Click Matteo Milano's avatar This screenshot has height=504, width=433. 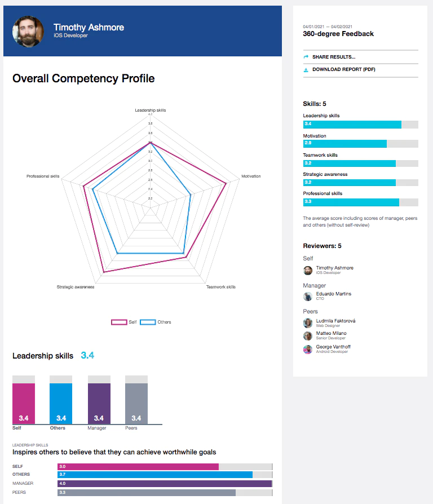click(308, 336)
